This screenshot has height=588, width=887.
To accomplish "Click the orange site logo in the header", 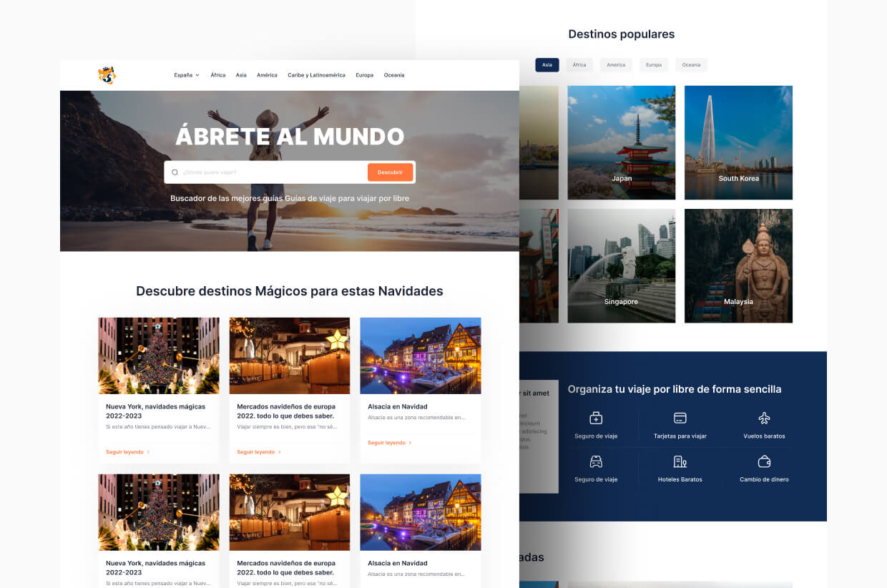I will point(107,75).
